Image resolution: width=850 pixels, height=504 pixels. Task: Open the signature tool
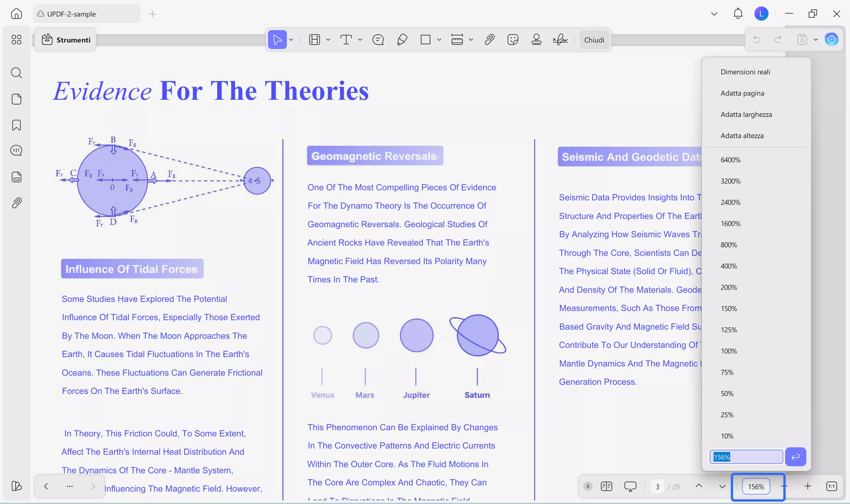[560, 40]
